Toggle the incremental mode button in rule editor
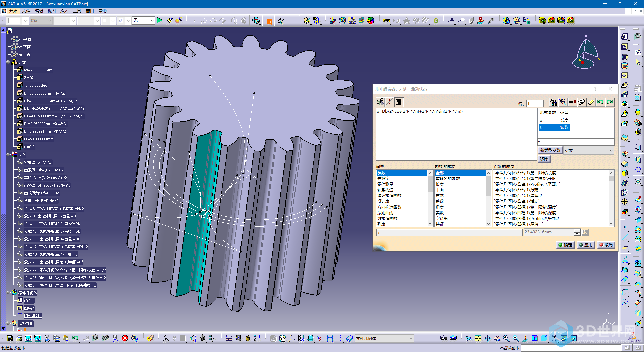The width and height of the screenshot is (644, 352). 380,102
